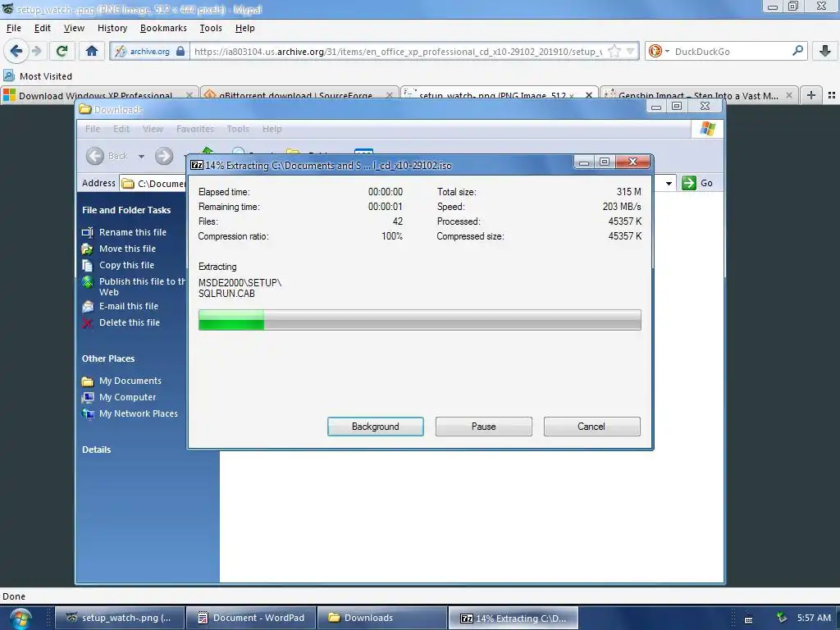The height and width of the screenshot is (630, 840).
Task: Click the Go button in Explorer address bar
Action: pyautogui.click(x=697, y=183)
